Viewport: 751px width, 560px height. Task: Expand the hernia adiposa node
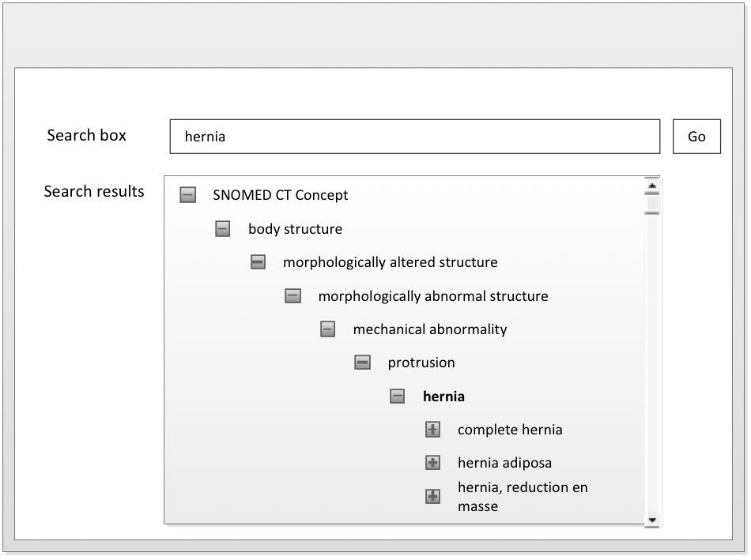[432, 463]
